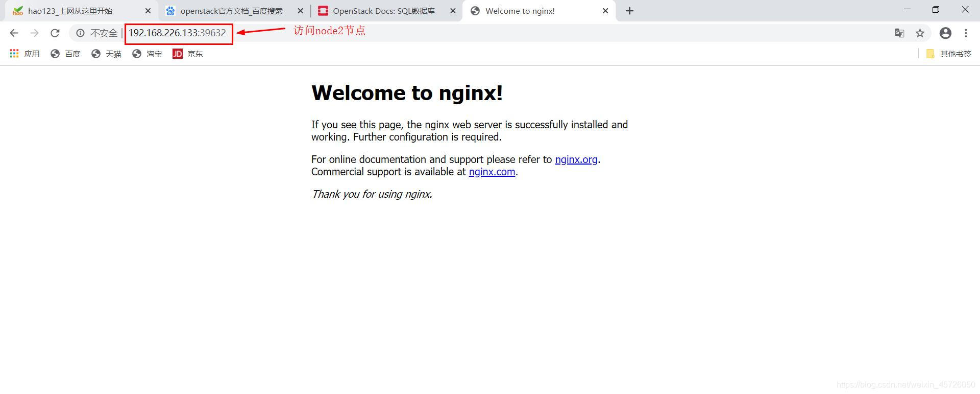Open the Chrome profile avatar

point(945,33)
